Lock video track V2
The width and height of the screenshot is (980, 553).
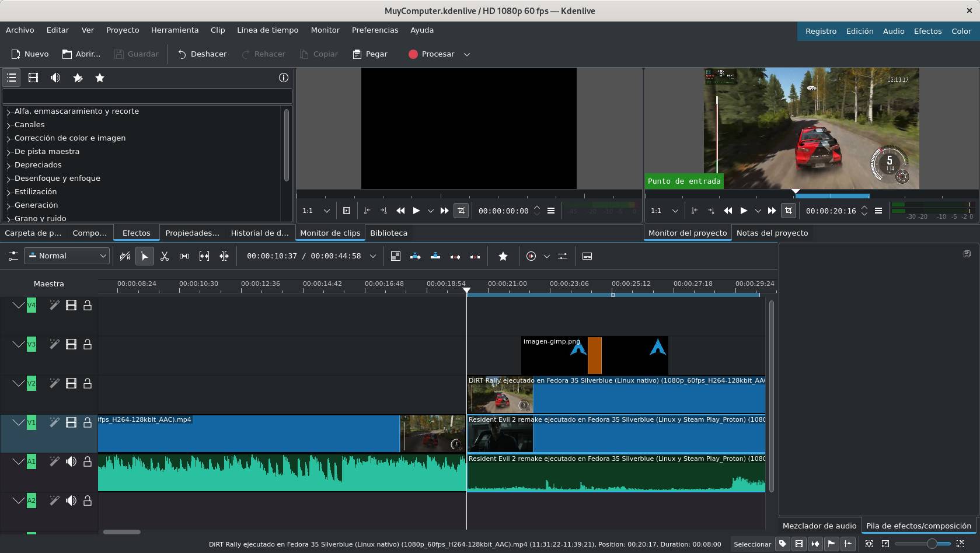point(88,383)
